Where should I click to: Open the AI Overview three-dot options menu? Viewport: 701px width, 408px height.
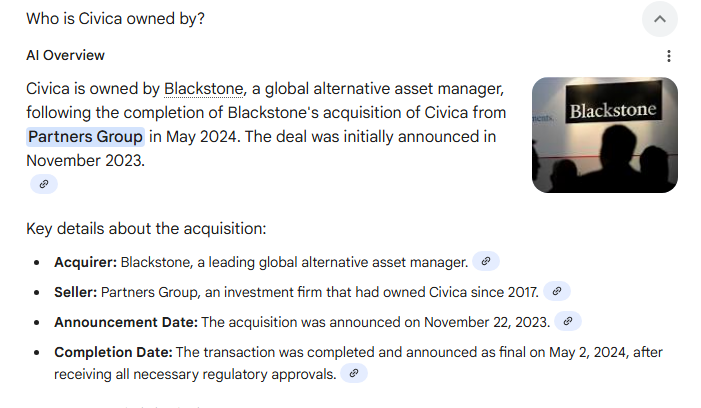click(669, 56)
